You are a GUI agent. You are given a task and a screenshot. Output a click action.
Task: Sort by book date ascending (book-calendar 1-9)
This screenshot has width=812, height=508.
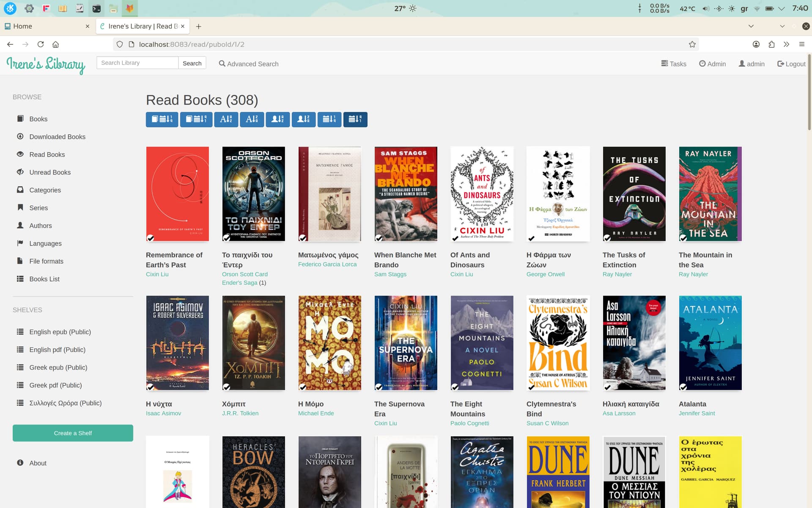click(162, 119)
